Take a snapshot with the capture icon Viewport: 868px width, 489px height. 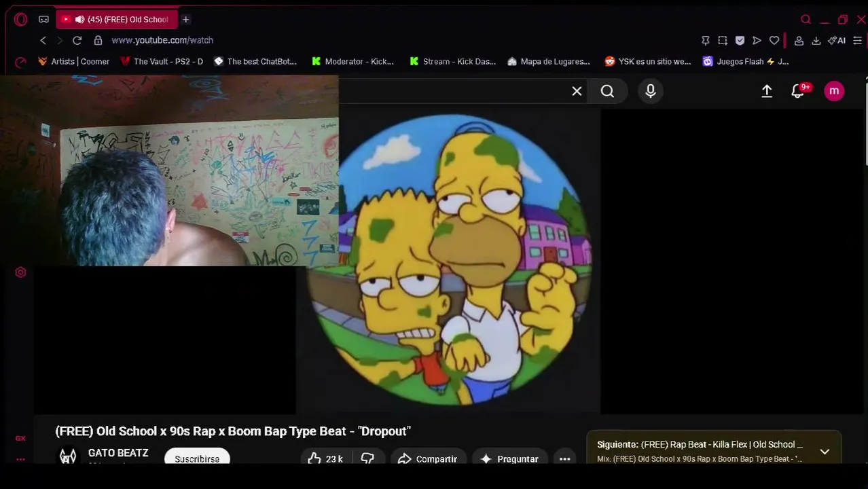[723, 41]
